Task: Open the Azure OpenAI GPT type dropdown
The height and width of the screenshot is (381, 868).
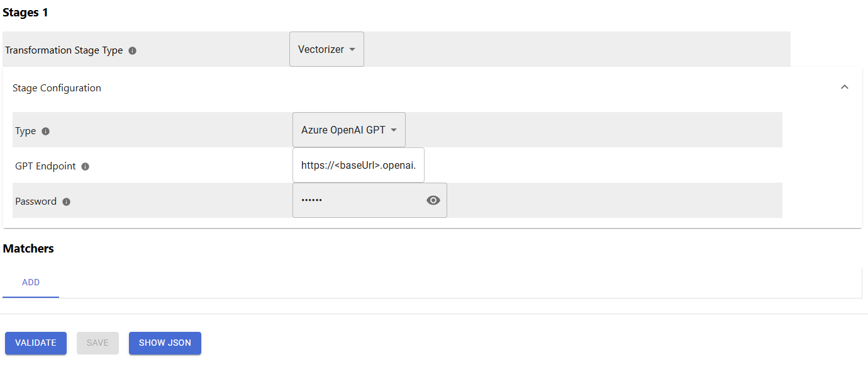Action: (349, 130)
